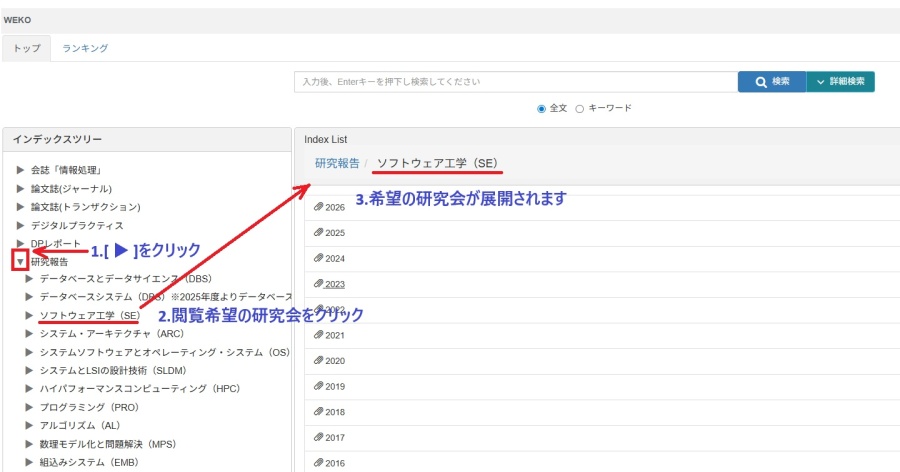The height and width of the screenshot is (472, 900).
Task: Click the paperclip icon beside 2018
Action: pyautogui.click(x=319, y=411)
